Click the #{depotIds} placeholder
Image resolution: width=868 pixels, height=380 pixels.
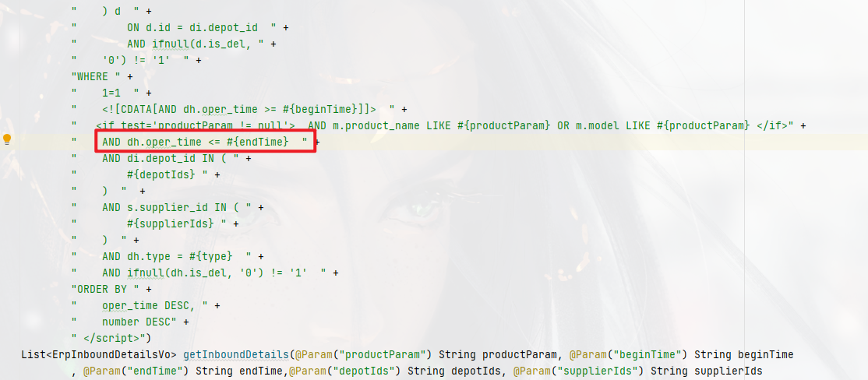click(161, 174)
